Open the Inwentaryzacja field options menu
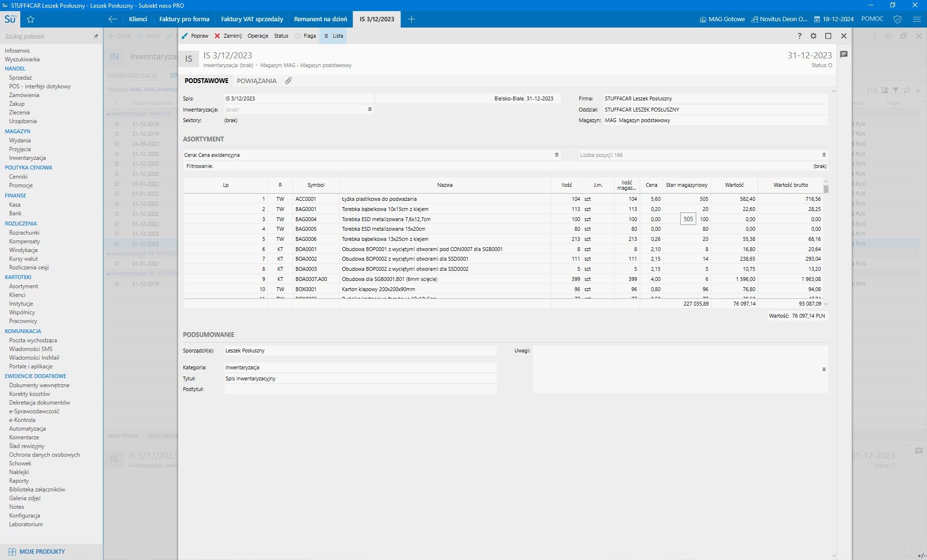Image resolution: width=927 pixels, height=560 pixels. pos(370,110)
